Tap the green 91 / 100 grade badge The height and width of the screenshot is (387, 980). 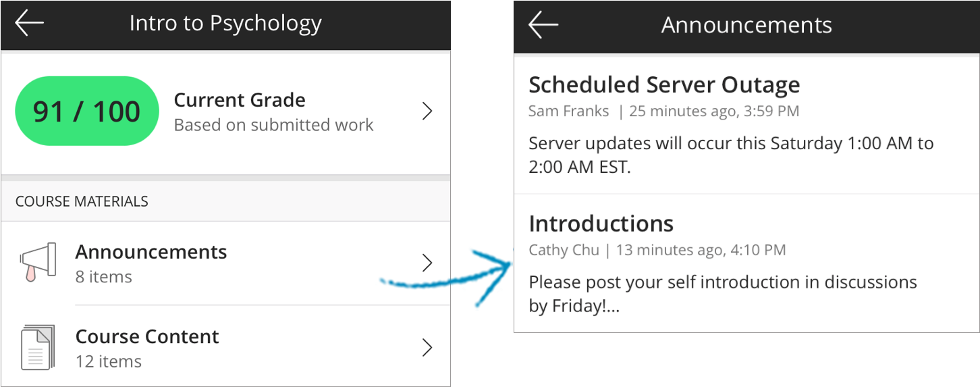87,111
